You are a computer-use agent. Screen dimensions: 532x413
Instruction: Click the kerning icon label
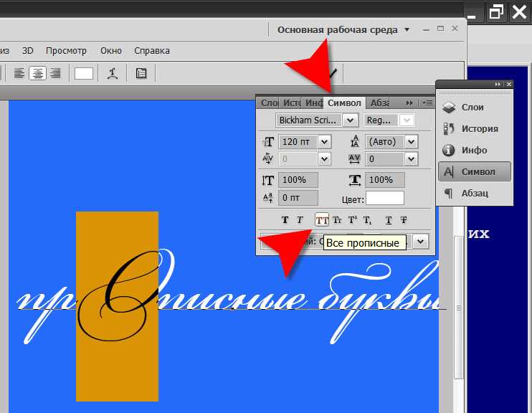click(x=267, y=158)
